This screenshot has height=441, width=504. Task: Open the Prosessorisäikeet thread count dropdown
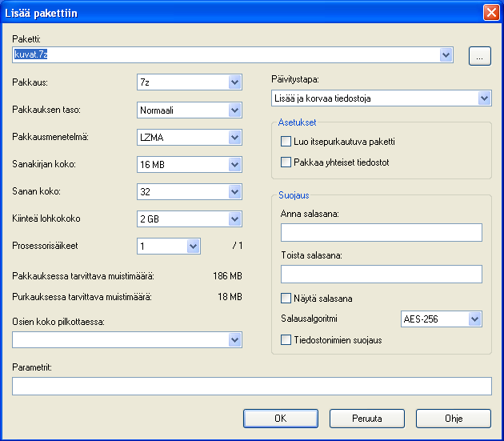tap(169, 246)
